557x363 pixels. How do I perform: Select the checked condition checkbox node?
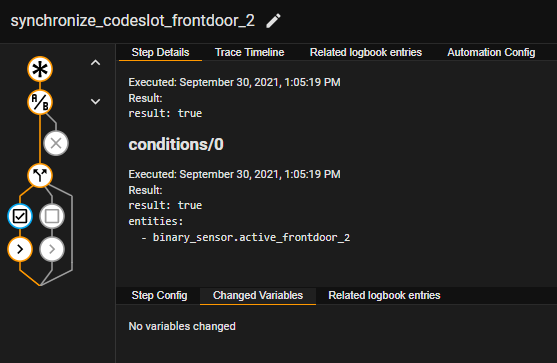(20, 216)
